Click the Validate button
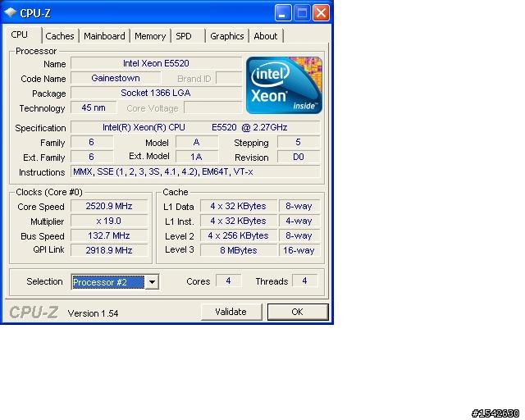 (x=231, y=313)
